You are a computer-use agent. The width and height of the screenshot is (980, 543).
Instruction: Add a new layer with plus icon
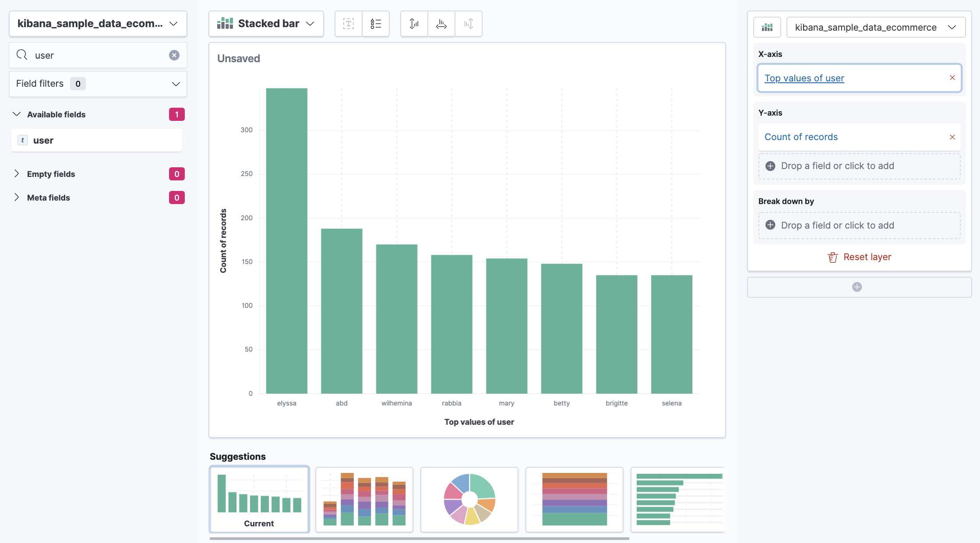[x=857, y=287]
